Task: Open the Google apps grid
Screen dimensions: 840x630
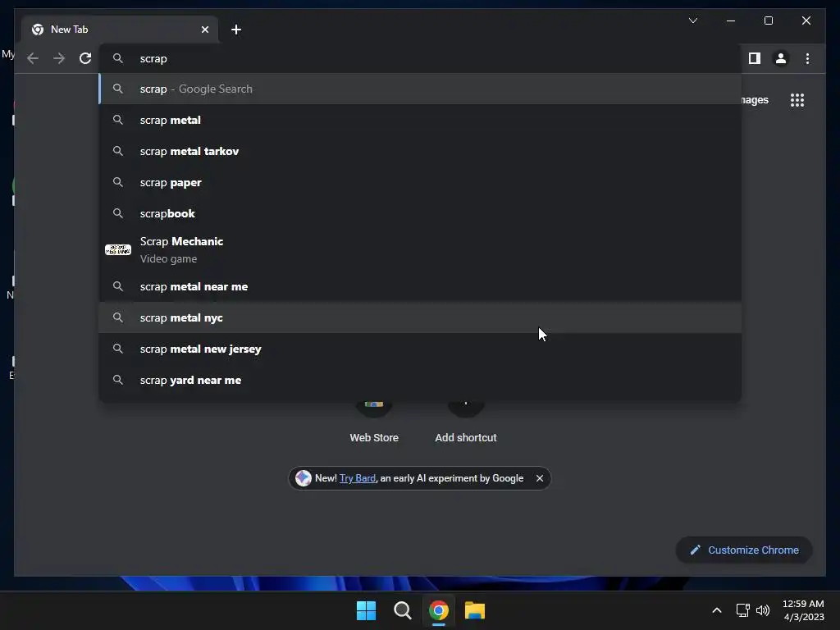Action: (797, 100)
